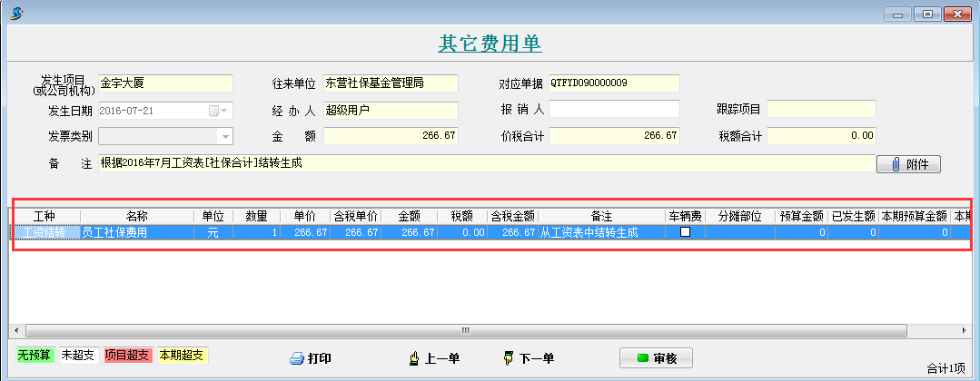Click the 项目超支 red legend swatch
The image size is (980, 381).
point(127,355)
